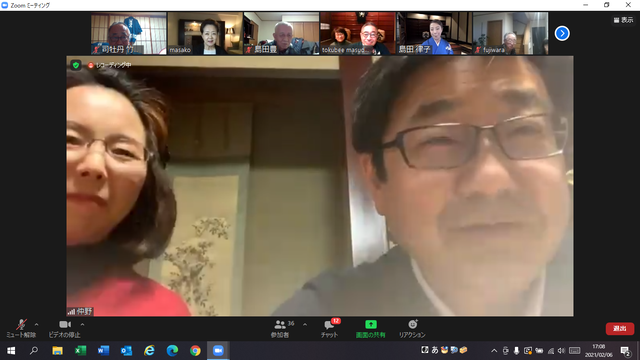Open Word from taskbar
Viewport: 640px width, 360px height.
point(103,351)
